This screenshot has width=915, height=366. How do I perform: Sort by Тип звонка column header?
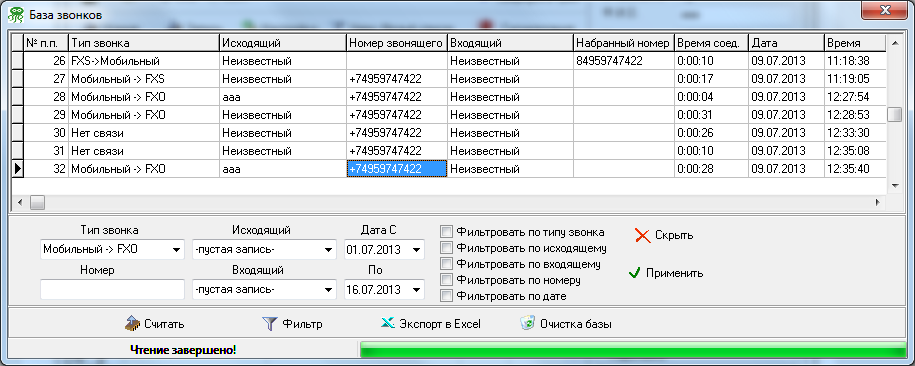coord(144,43)
